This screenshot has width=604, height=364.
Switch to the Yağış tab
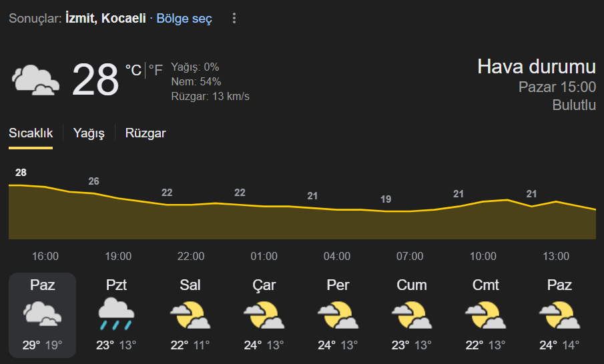tap(89, 133)
